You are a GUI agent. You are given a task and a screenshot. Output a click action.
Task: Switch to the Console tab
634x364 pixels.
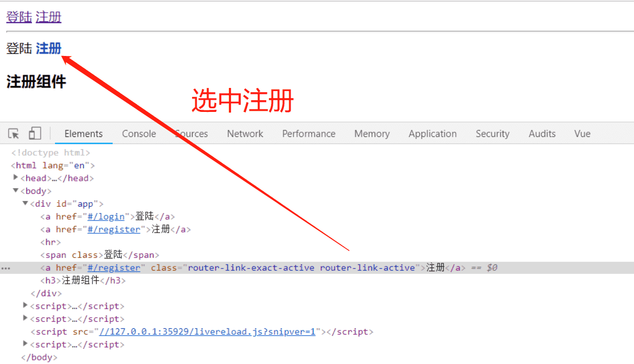pyautogui.click(x=138, y=133)
